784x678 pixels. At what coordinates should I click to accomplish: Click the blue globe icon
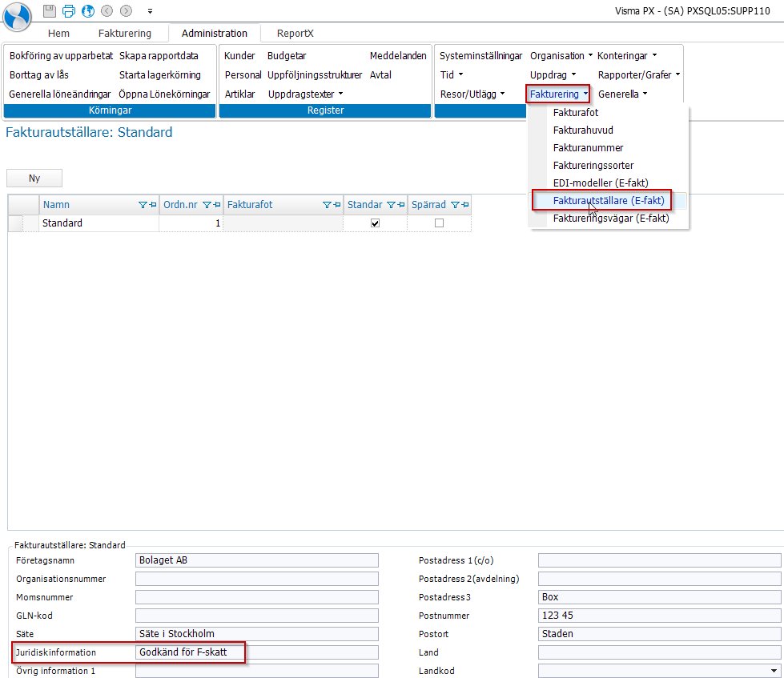coord(88,11)
